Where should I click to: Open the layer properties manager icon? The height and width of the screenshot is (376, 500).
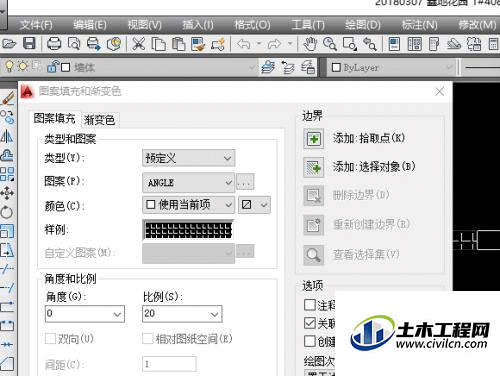268,67
